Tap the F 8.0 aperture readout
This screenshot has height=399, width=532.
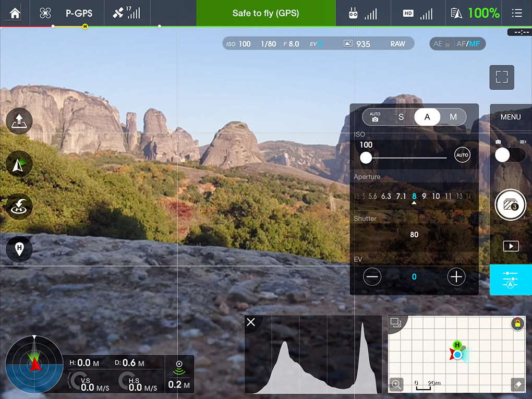click(x=291, y=44)
